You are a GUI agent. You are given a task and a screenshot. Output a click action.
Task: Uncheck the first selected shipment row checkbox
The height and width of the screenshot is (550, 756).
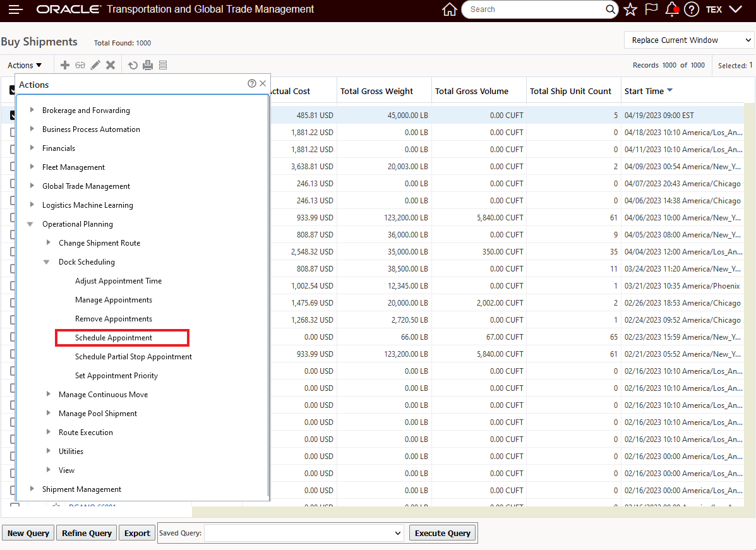point(13,116)
